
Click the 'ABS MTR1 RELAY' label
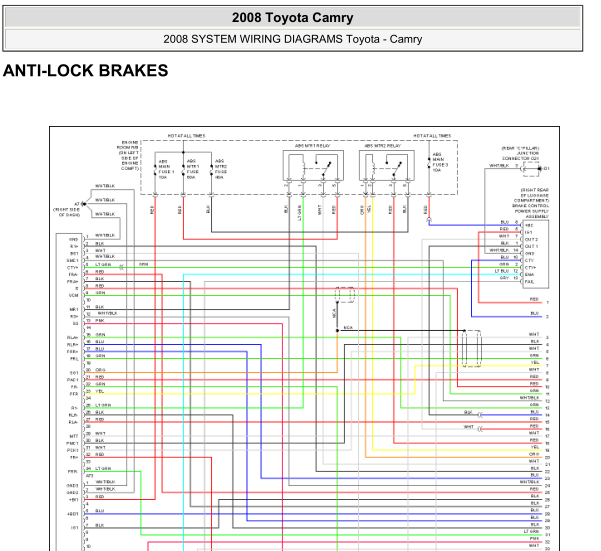tap(312, 146)
